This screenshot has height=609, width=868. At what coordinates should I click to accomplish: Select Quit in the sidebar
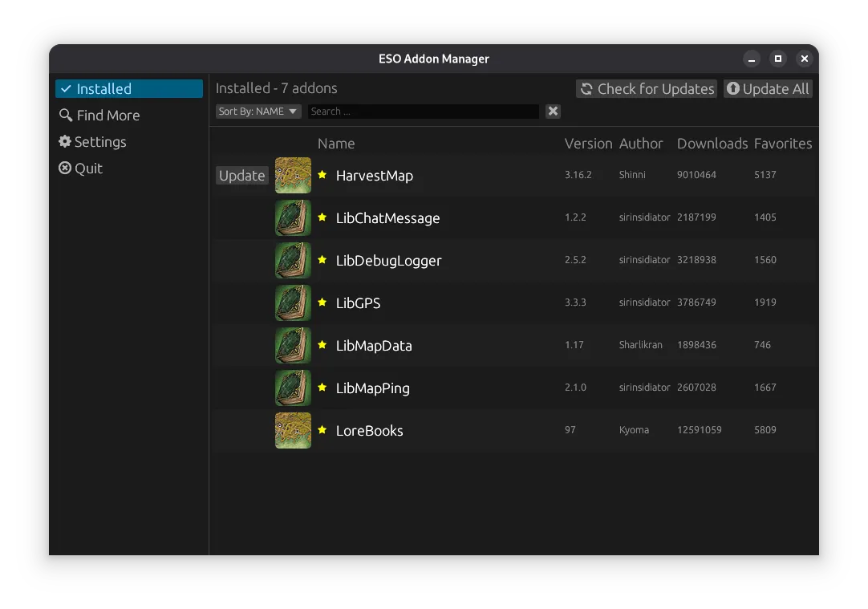(81, 168)
